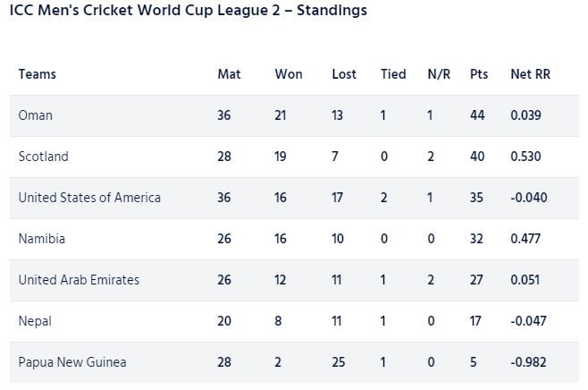Viewport: 588px width, 390px height.
Task: Select the Lost column header
Action: 344,74
